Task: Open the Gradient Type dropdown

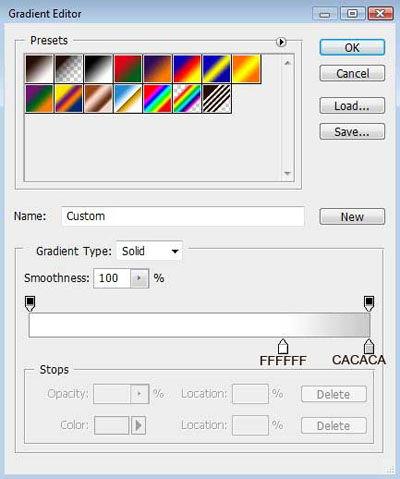Action: [149, 251]
